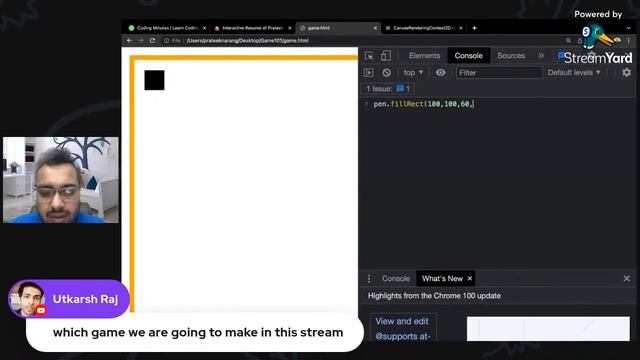Click the browser forward arrow
The image size is (640, 360).
coord(140,40)
